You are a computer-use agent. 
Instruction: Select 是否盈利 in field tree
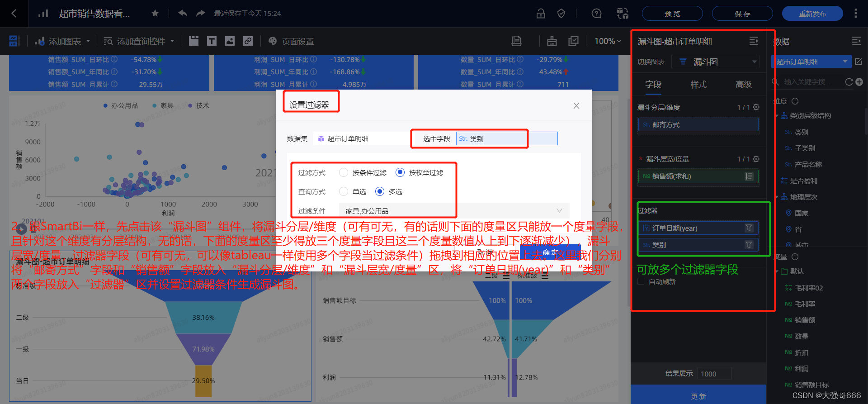pos(803,181)
